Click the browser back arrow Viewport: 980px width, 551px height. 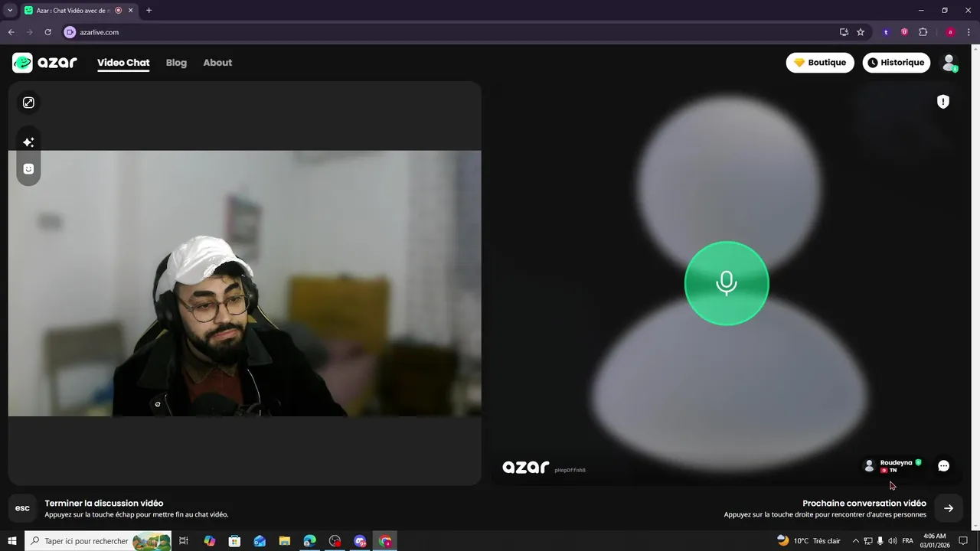click(x=11, y=32)
